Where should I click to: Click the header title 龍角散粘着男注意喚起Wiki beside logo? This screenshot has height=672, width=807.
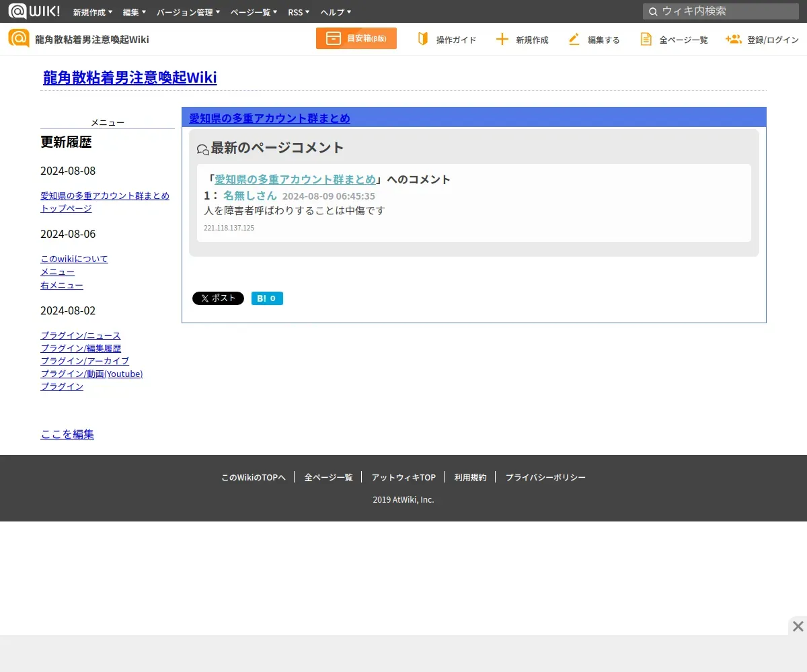(92, 40)
